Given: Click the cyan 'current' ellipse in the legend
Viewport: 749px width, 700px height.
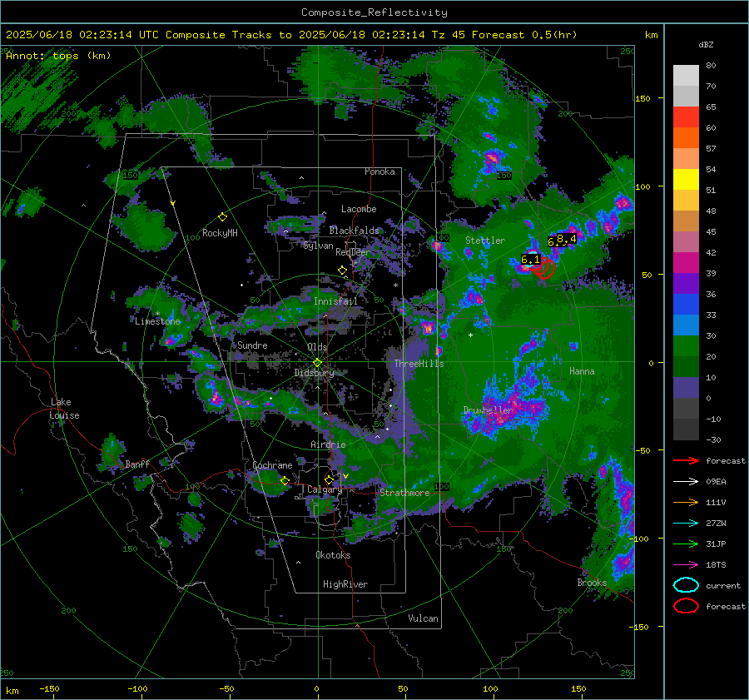Looking at the screenshot, I should (686, 585).
